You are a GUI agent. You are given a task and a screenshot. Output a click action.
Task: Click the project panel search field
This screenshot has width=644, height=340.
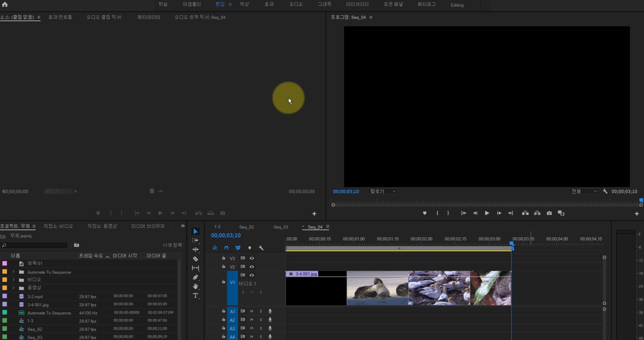coord(35,245)
